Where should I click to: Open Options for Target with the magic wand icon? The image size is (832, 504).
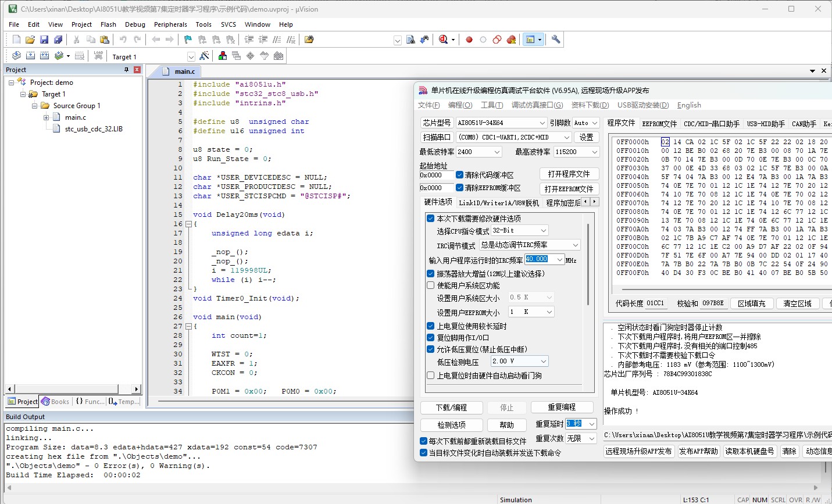pos(204,56)
